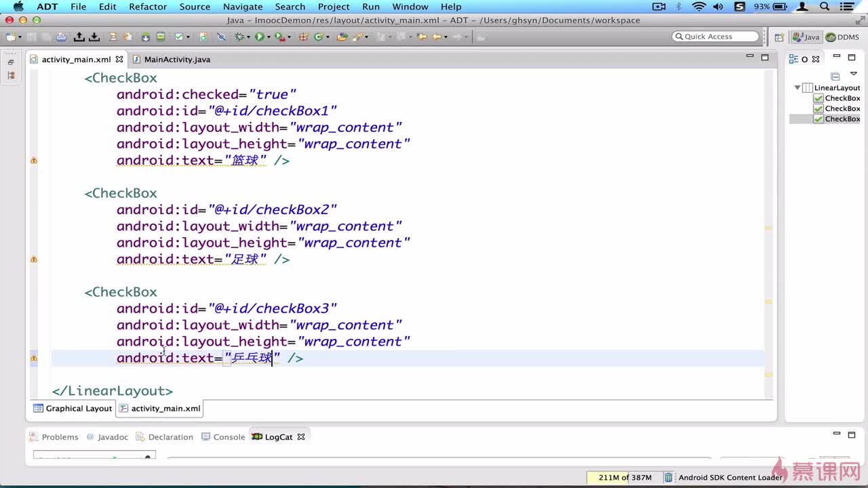Click the New Java Class icon
868x488 pixels.
click(319, 37)
